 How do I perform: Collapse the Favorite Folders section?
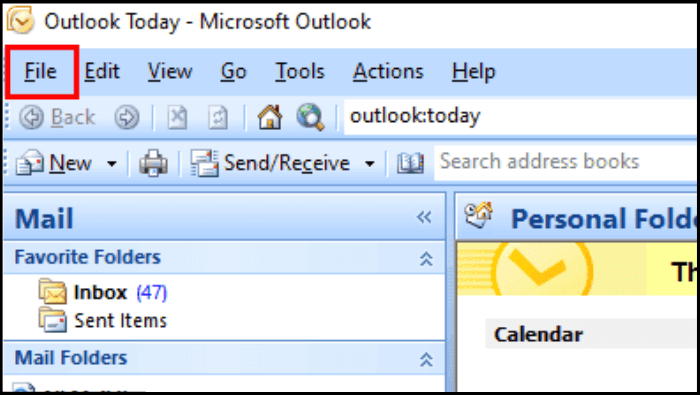[426, 258]
